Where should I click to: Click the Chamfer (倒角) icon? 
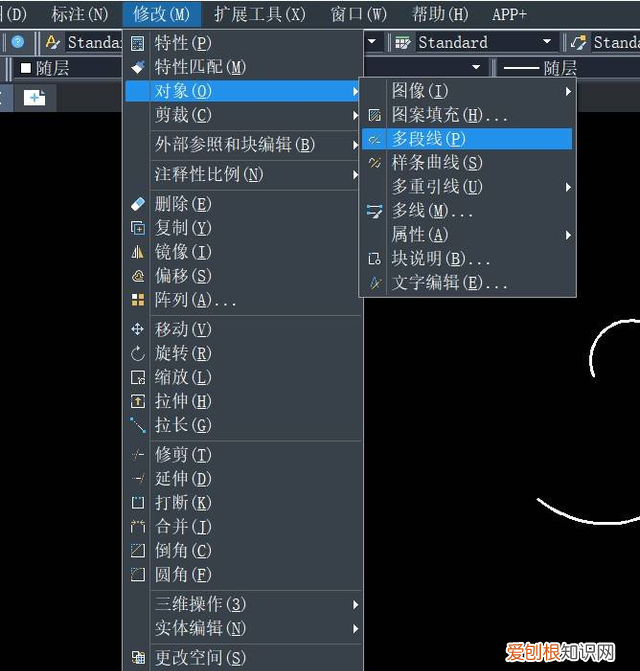point(138,550)
